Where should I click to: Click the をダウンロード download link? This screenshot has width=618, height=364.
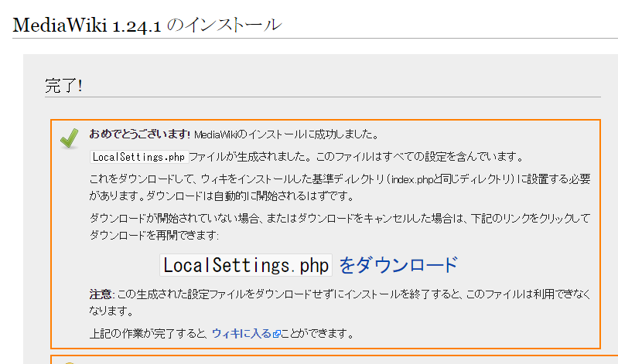tap(398, 265)
